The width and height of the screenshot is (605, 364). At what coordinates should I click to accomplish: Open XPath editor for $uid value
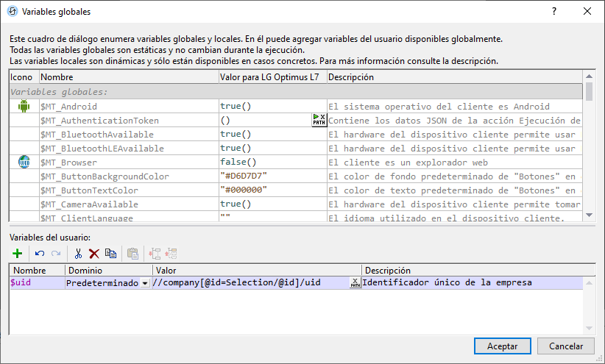point(355,283)
